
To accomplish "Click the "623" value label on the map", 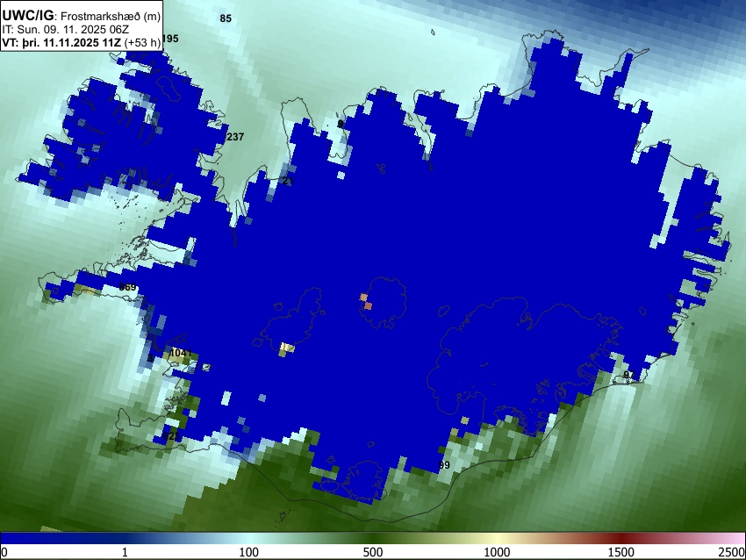I will point(172,436).
